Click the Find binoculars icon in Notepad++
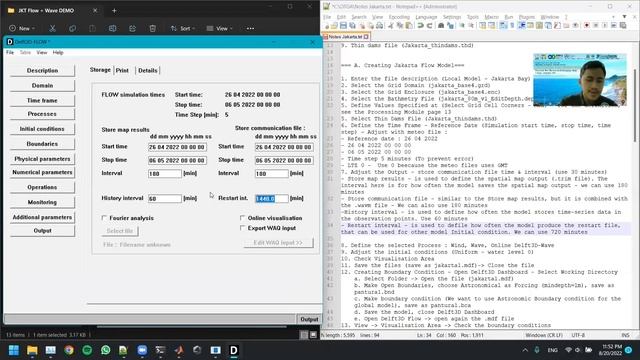The width and height of the screenshot is (640, 360). [441, 26]
